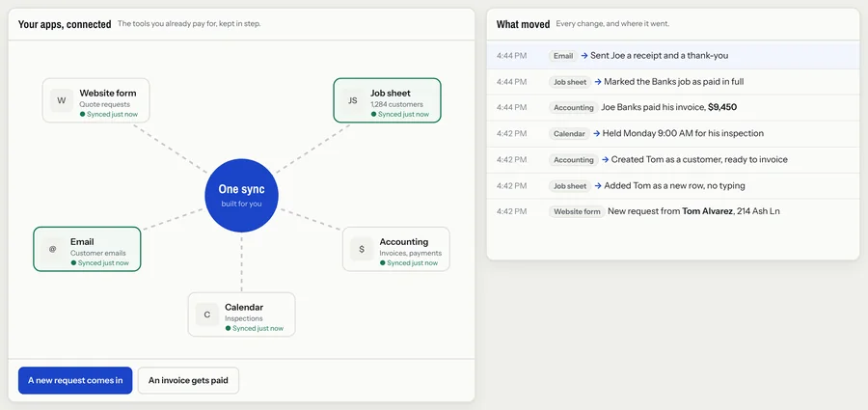The width and height of the screenshot is (868, 410).
Task: Select 'Marked the Banks job as paid in full'
Action: pos(674,81)
